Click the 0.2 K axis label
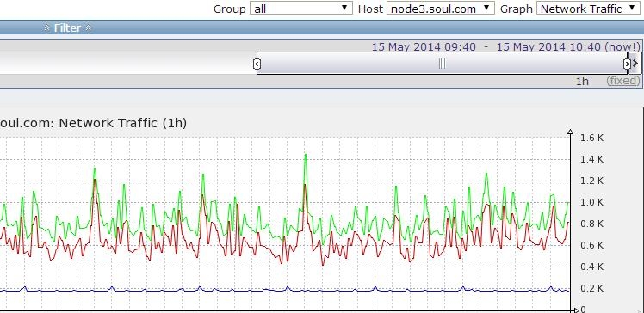The width and height of the screenshot is (644, 313). [591, 288]
